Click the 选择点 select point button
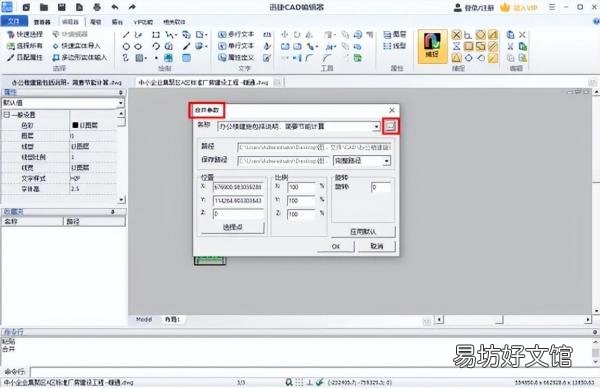This screenshot has height=388, width=600. coord(233,227)
